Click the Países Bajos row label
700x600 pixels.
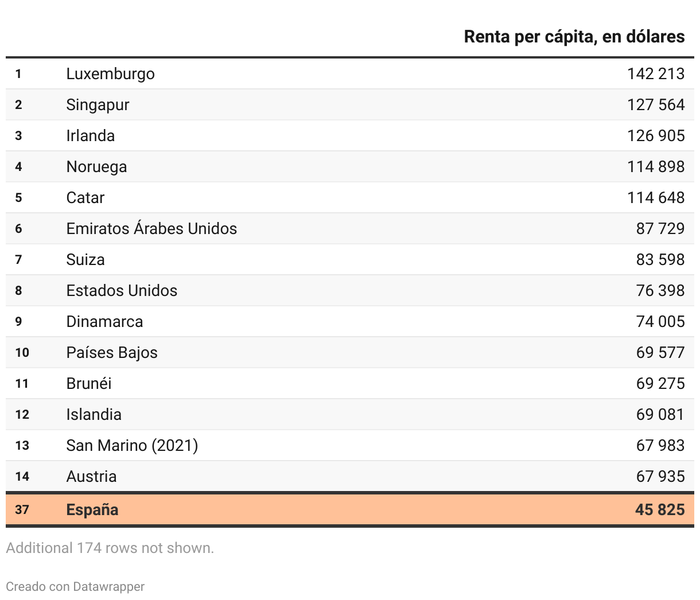pos(112,353)
